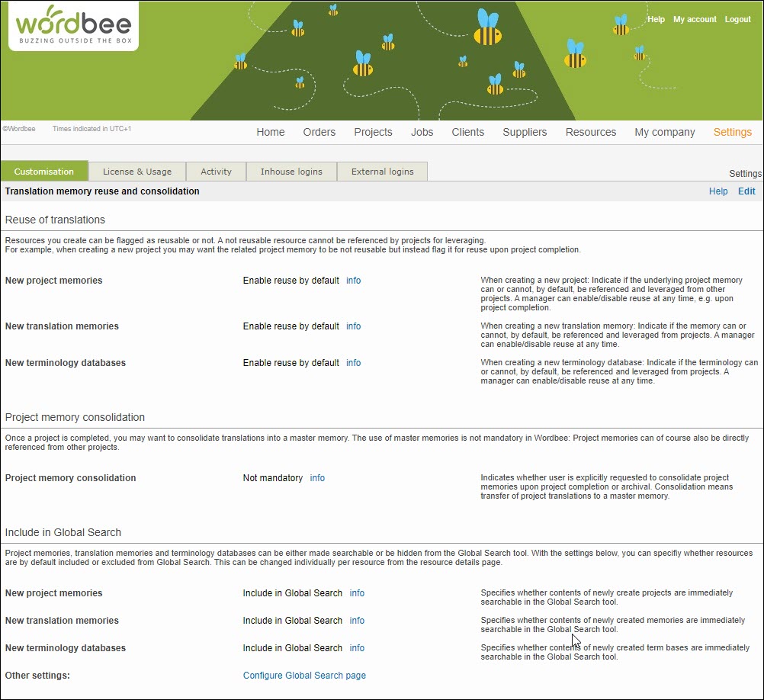Viewport: 764px width, 700px height.
Task: Switch to the License & Usage tab
Action: [x=137, y=172]
